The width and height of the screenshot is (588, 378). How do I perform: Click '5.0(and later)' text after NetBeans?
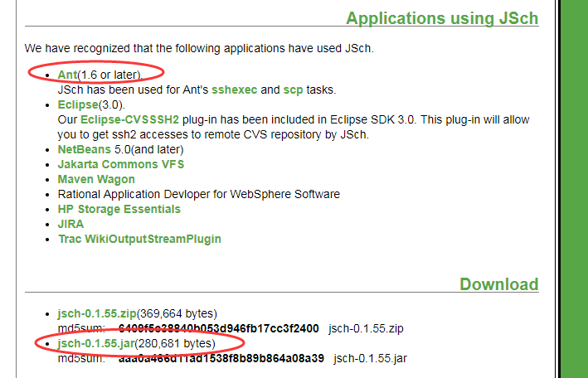(x=149, y=149)
